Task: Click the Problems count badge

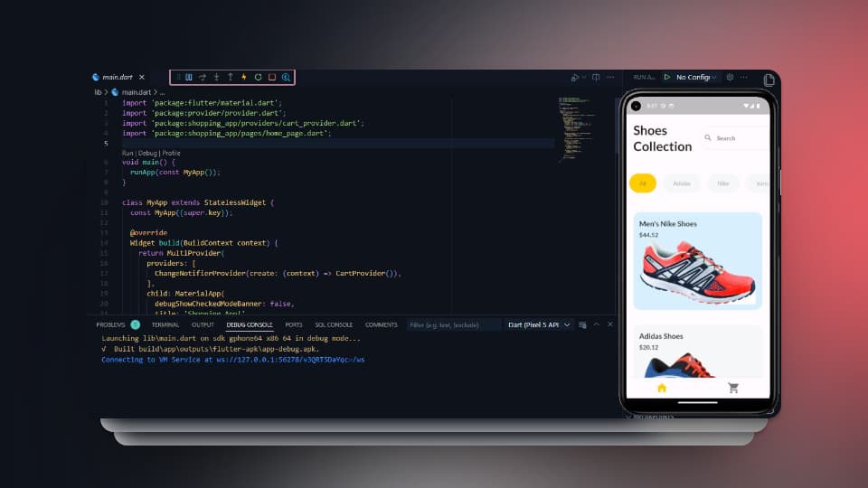Action: click(136, 324)
